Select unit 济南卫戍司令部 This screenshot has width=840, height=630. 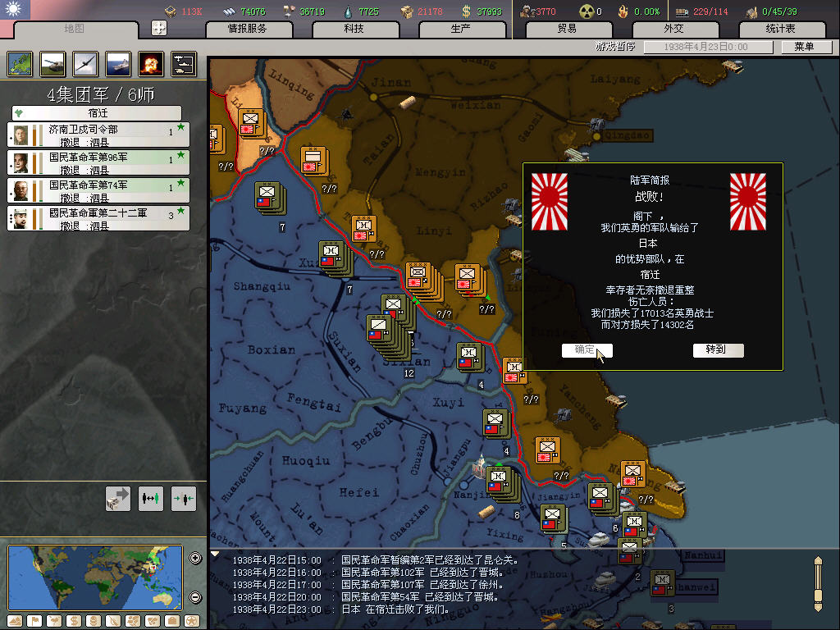tap(98, 135)
